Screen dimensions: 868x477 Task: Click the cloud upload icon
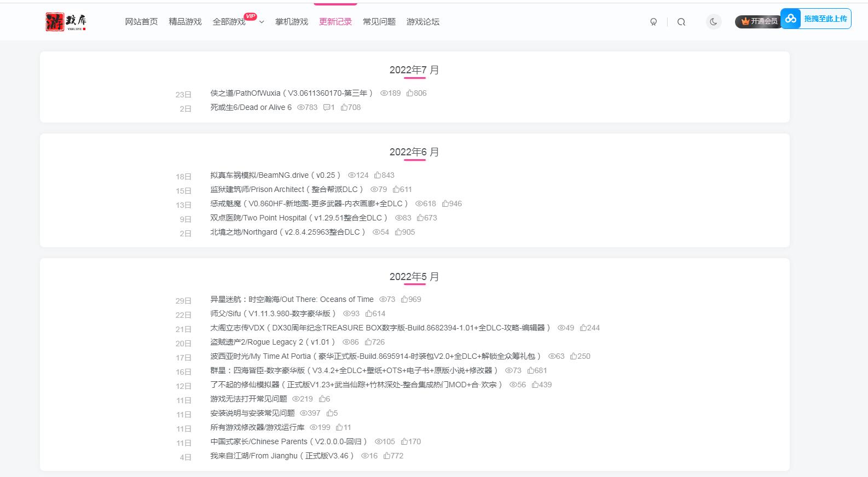(791, 19)
